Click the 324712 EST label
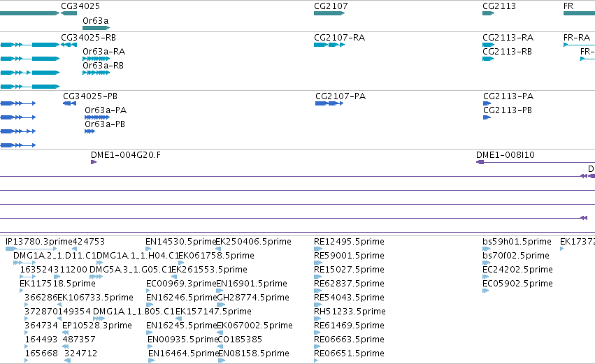The width and height of the screenshot is (595, 364). pyautogui.click(x=81, y=354)
